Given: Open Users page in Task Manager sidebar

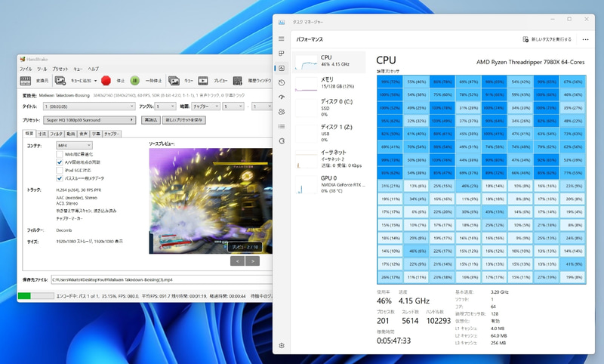Looking at the screenshot, I should [282, 112].
